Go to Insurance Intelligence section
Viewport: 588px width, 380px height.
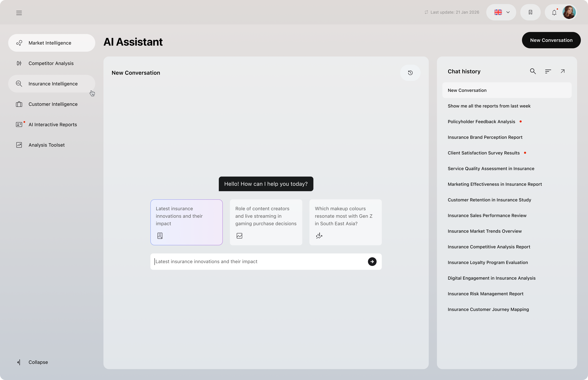tap(53, 84)
